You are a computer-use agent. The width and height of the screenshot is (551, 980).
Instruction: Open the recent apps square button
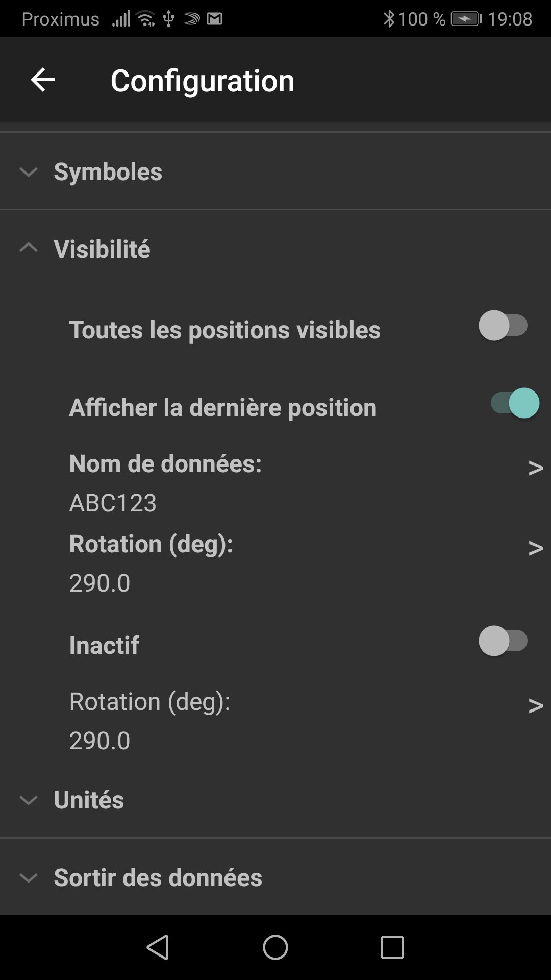point(392,947)
